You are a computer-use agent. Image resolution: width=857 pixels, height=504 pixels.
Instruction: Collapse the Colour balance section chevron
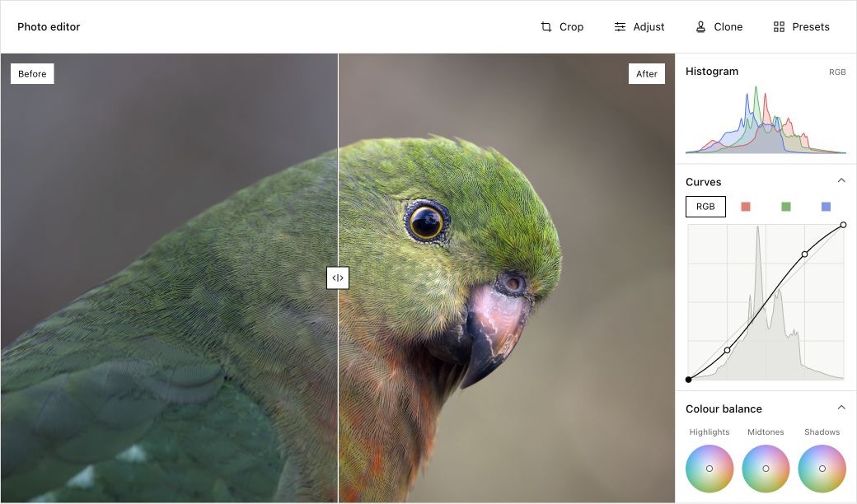point(841,408)
